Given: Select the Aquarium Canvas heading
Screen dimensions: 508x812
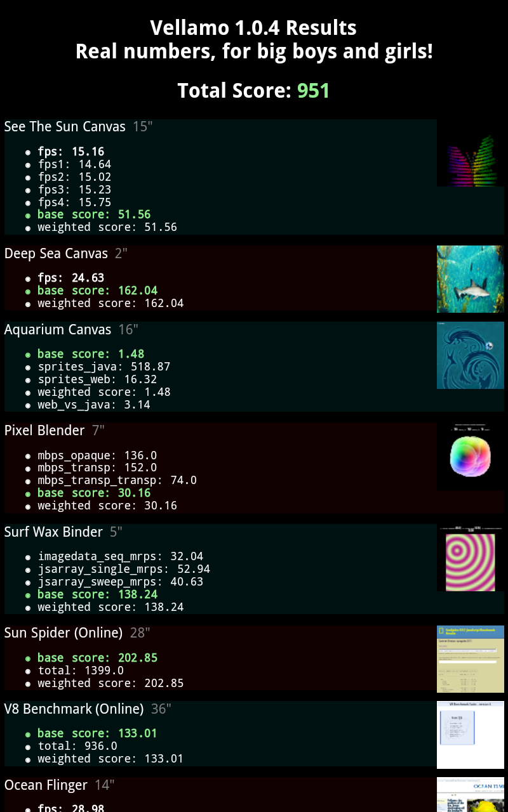Looking at the screenshot, I should (x=58, y=330).
